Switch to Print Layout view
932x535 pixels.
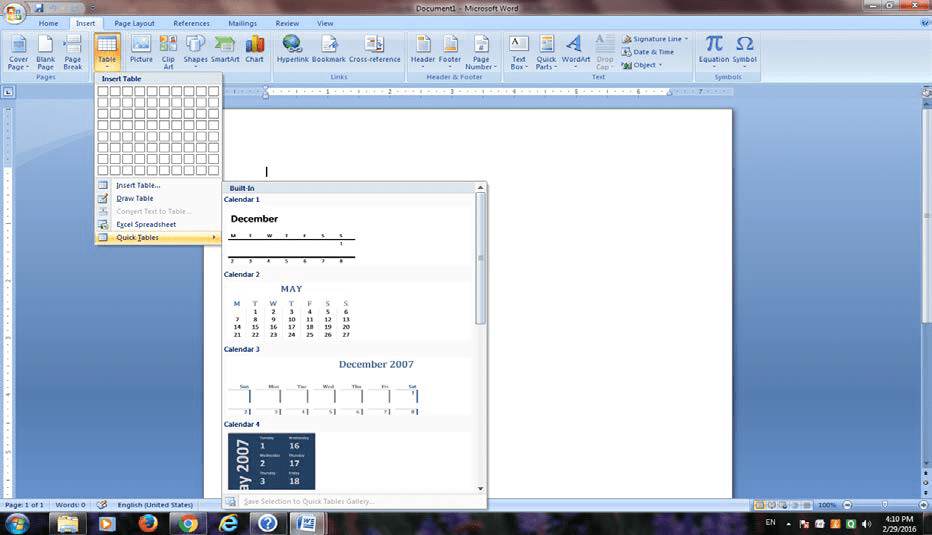click(x=760, y=505)
